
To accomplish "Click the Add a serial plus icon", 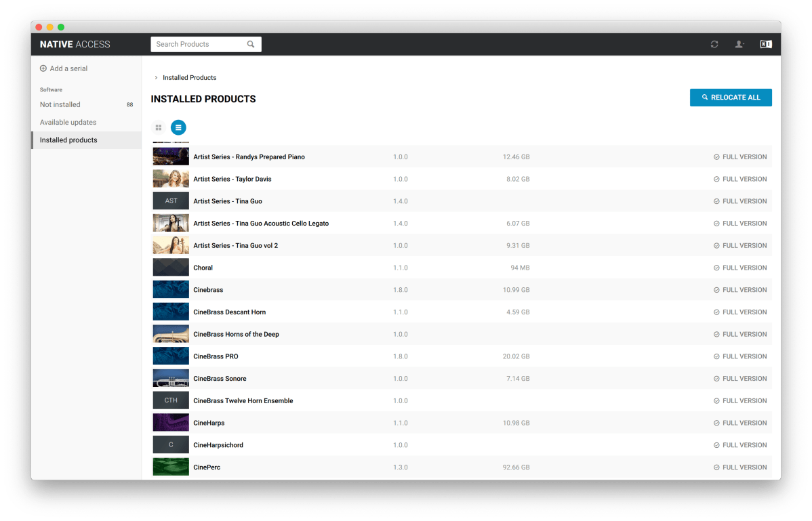I will pos(43,68).
